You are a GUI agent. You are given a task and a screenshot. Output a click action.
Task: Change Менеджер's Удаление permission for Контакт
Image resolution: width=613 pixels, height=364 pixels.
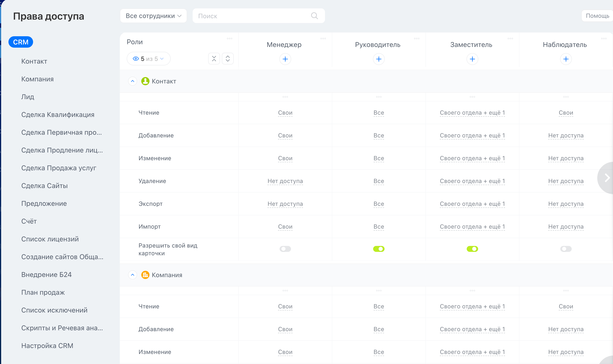tap(285, 181)
